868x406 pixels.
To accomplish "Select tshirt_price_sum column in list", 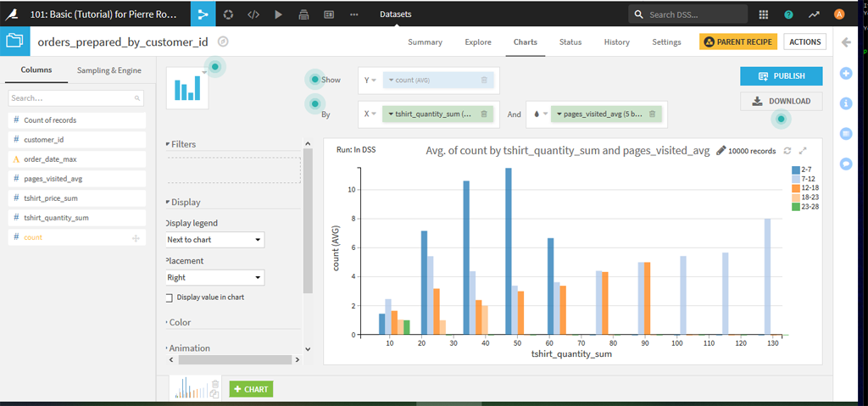I will [x=77, y=198].
